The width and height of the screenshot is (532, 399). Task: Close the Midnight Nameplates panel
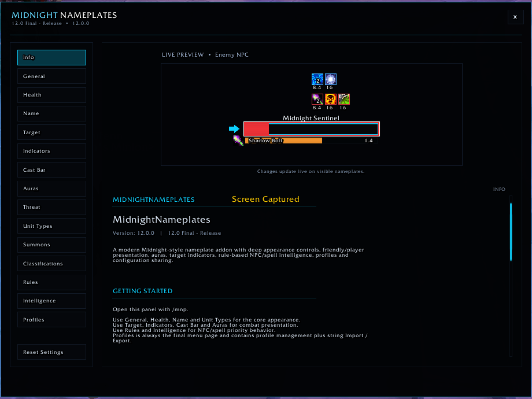coord(515,17)
